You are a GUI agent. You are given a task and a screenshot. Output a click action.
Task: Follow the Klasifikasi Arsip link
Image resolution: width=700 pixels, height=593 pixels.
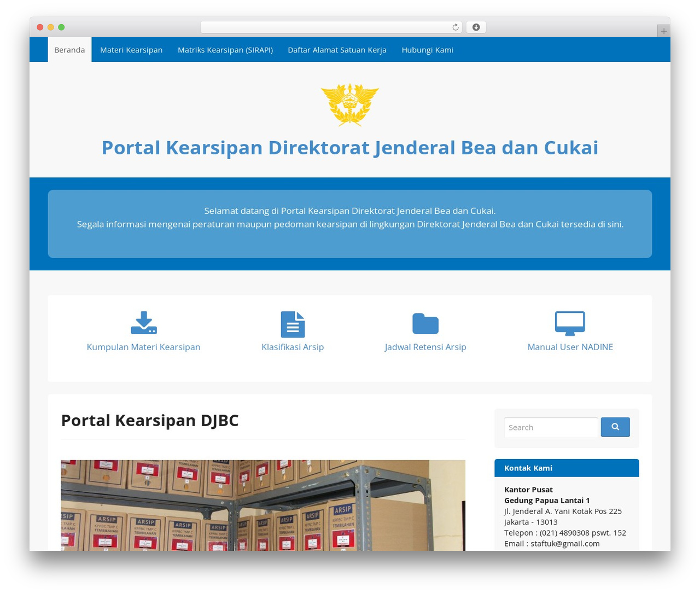point(293,347)
